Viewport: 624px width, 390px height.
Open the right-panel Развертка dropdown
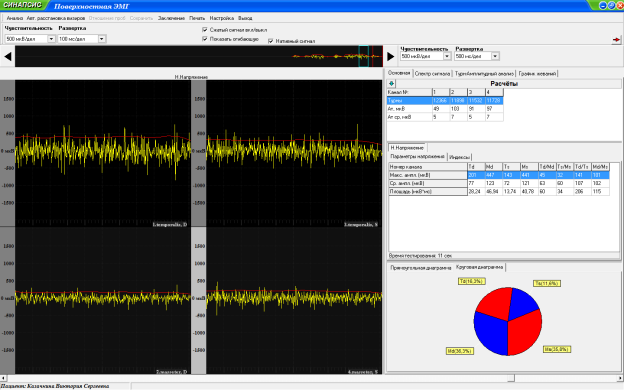pyautogui.click(x=495, y=57)
